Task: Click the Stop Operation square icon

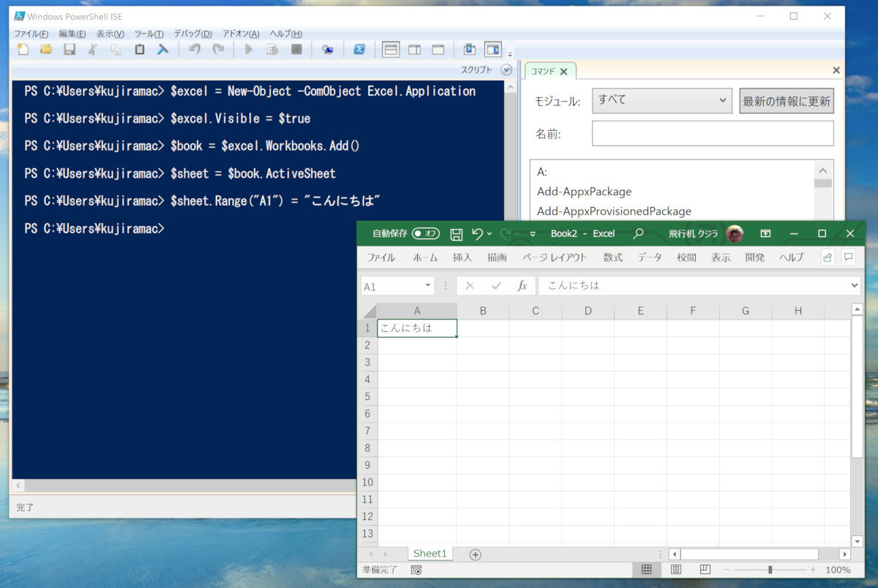Action: (296, 50)
